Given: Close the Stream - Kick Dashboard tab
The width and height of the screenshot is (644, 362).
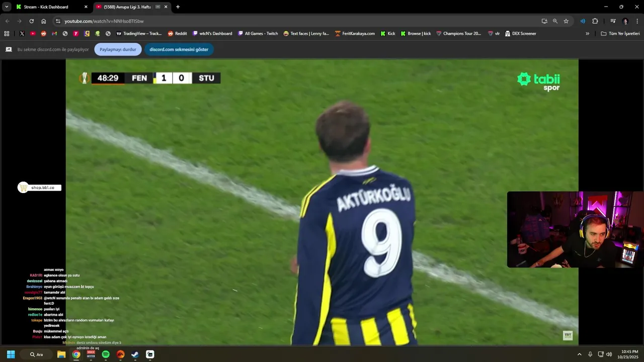Looking at the screenshot, I should [86, 7].
